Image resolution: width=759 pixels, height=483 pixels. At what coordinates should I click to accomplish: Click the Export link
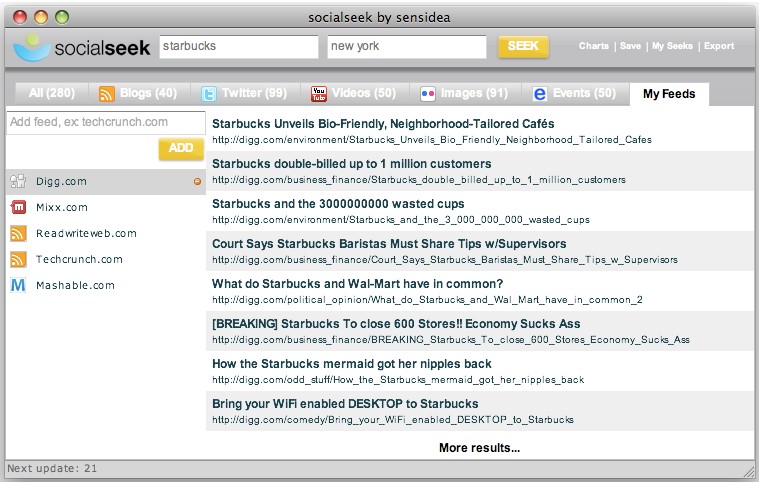click(719, 46)
